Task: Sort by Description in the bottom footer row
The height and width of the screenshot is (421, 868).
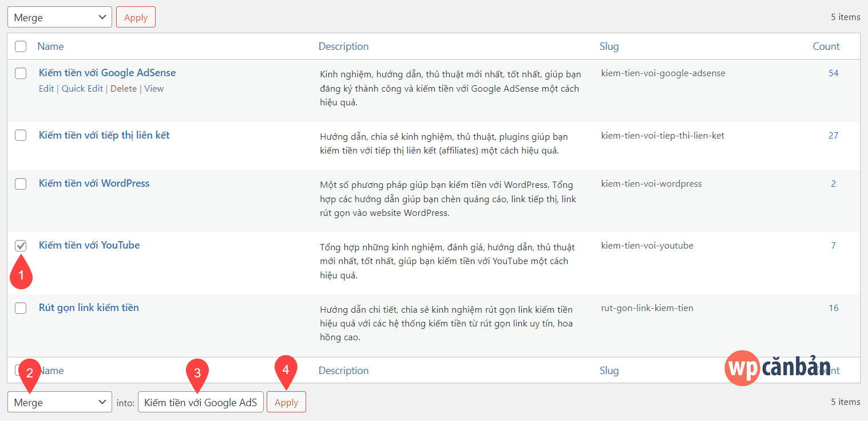Action: 343,371
